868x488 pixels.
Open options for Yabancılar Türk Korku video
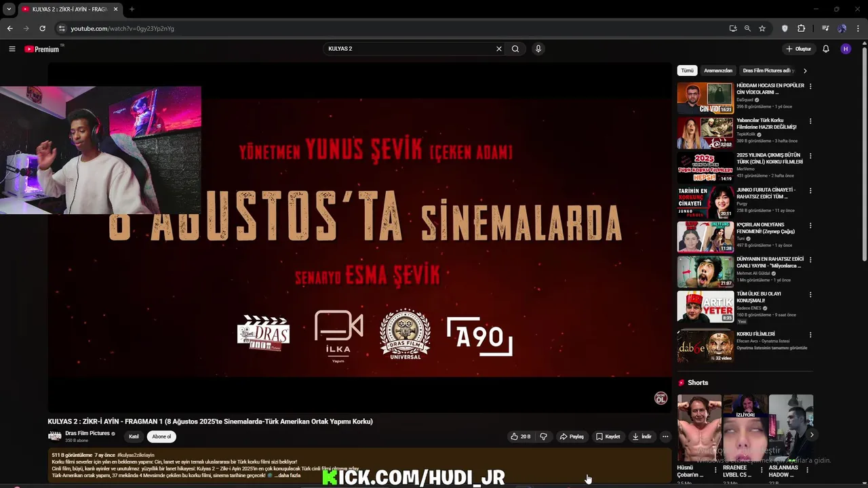[x=810, y=121]
